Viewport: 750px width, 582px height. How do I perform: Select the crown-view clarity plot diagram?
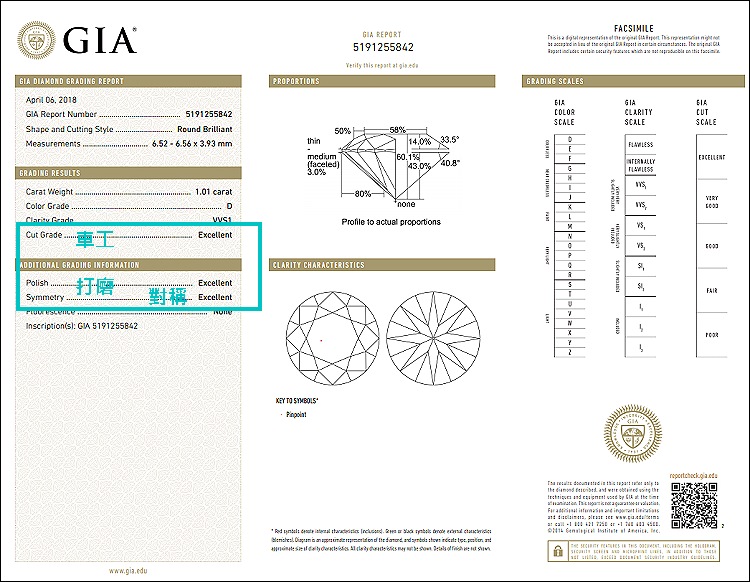(332, 339)
